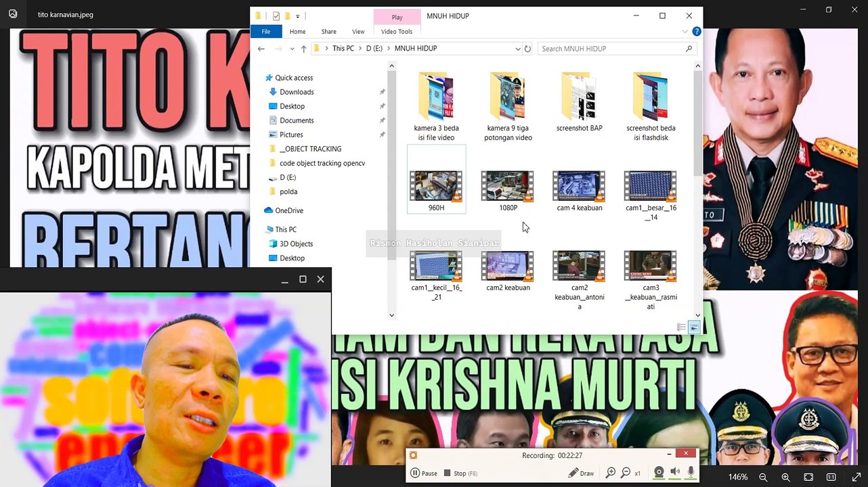Select Downloads in Quick access

tap(297, 92)
